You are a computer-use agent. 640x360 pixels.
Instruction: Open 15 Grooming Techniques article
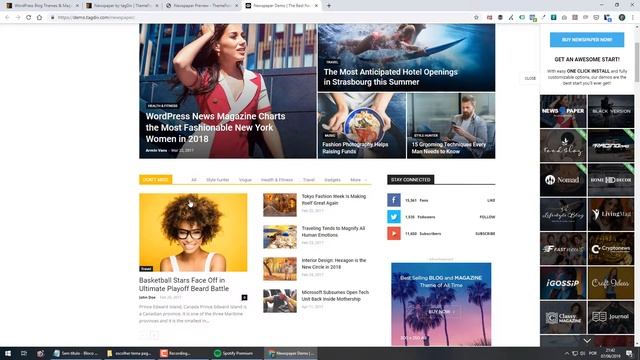(x=449, y=148)
